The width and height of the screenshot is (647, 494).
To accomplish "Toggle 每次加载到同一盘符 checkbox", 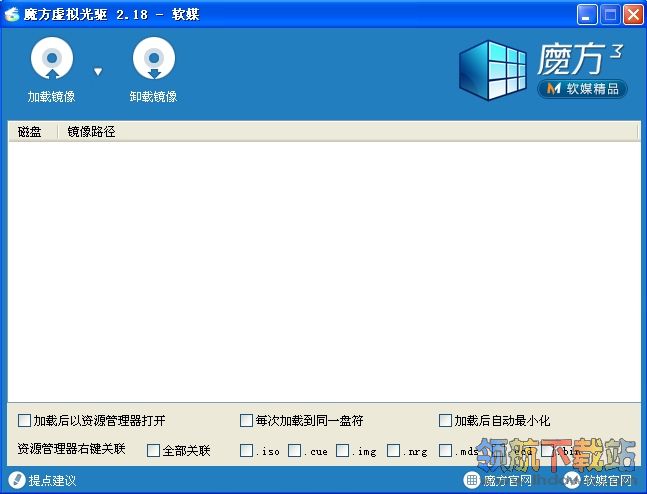I will [246, 421].
